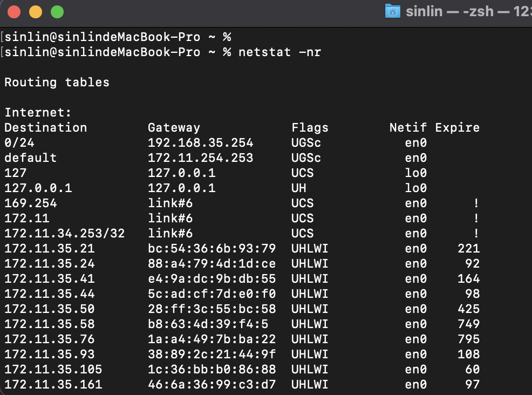The height and width of the screenshot is (395, 532).
Task: Click MAC address '46:6a:36:99:c3:d7'
Action: [x=212, y=385]
